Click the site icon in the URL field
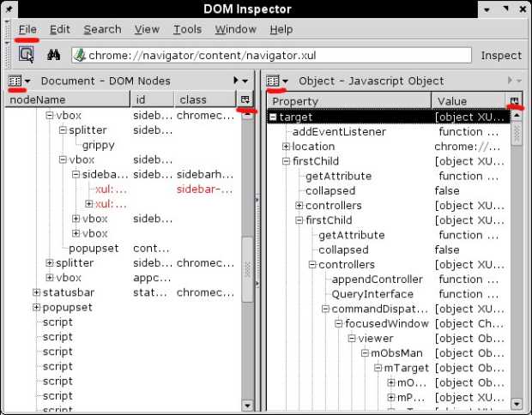The width and height of the screenshot is (532, 415). [80, 55]
